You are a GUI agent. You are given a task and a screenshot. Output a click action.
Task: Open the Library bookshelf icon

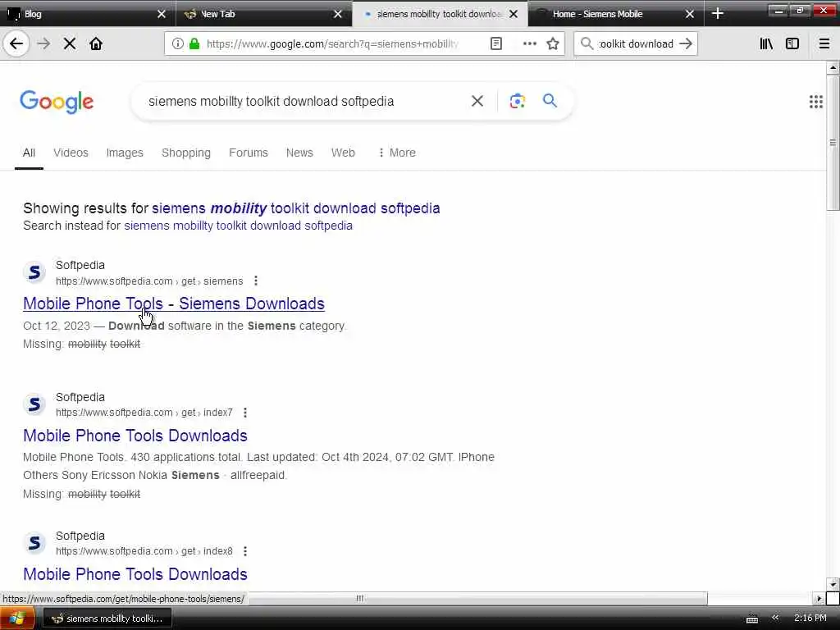point(766,43)
